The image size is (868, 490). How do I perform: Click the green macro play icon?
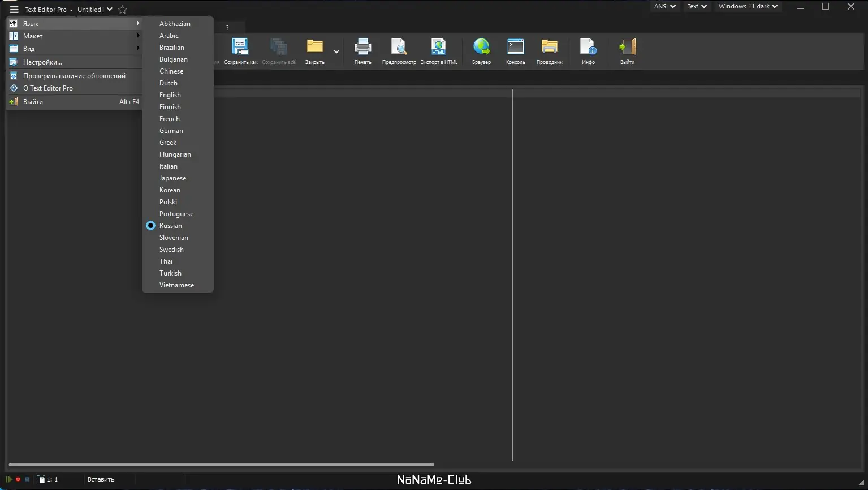click(9, 479)
